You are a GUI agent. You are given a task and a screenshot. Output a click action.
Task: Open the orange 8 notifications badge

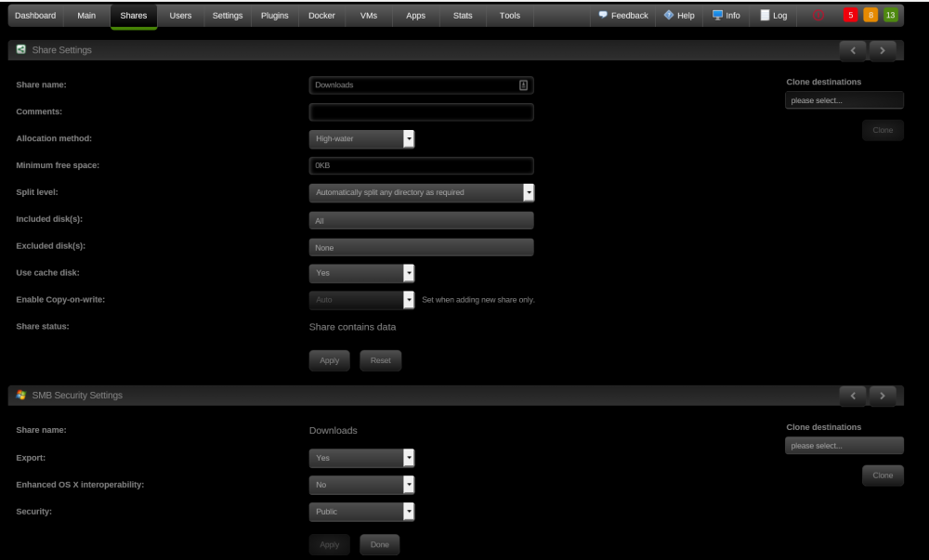tap(870, 15)
